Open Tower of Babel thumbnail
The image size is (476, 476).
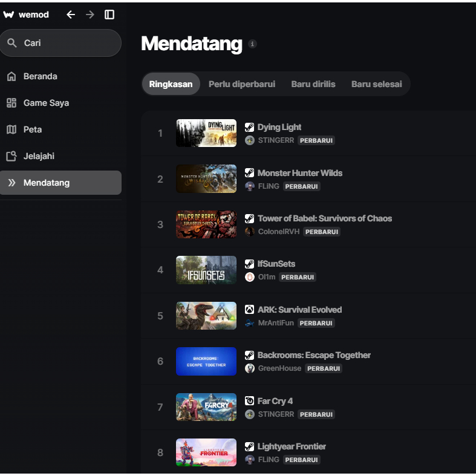206,224
